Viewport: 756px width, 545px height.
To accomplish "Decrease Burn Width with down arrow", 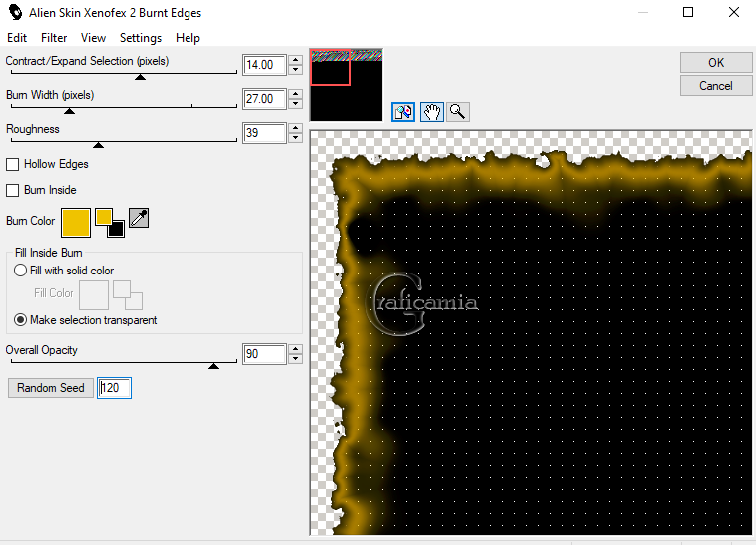I will click(295, 103).
